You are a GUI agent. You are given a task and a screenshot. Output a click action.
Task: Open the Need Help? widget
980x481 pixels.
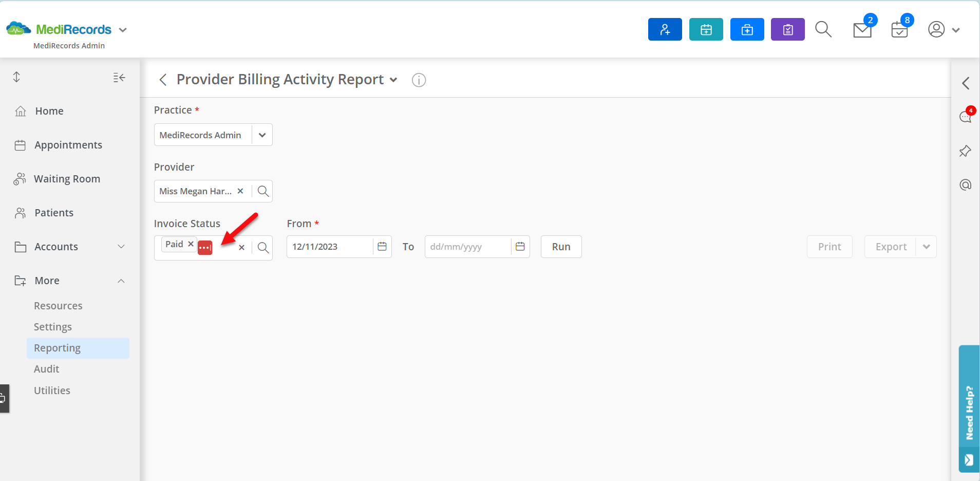[x=969, y=409]
